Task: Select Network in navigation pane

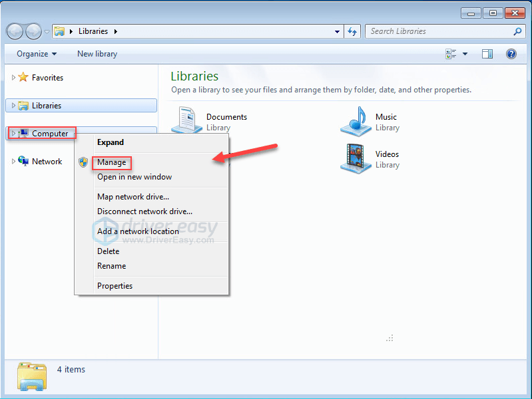Action: click(x=47, y=162)
